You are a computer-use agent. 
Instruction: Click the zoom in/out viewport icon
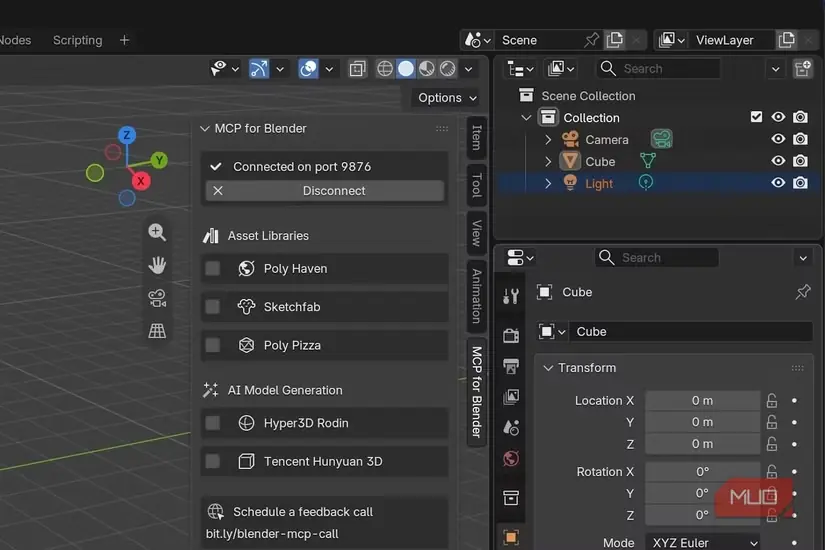click(157, 232)
